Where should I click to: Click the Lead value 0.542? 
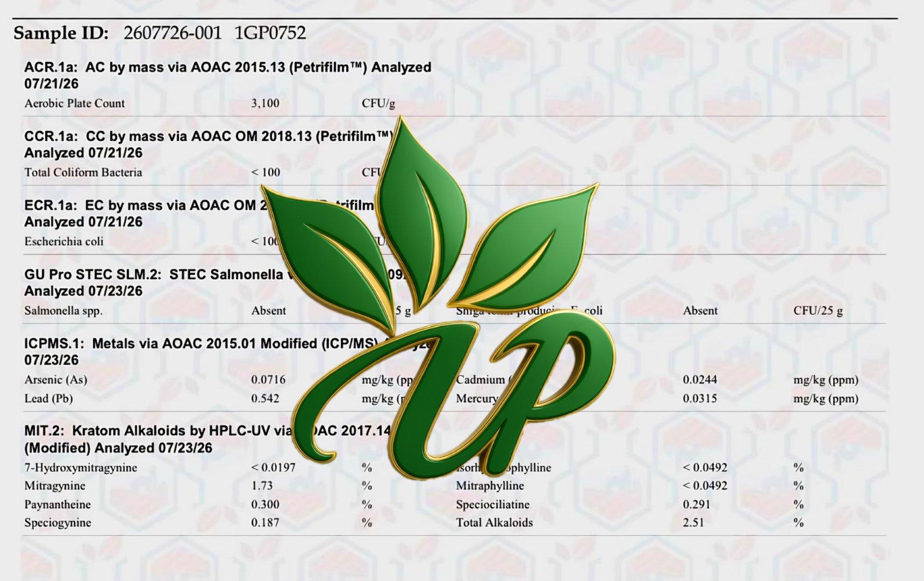click(x=265, y=398)
